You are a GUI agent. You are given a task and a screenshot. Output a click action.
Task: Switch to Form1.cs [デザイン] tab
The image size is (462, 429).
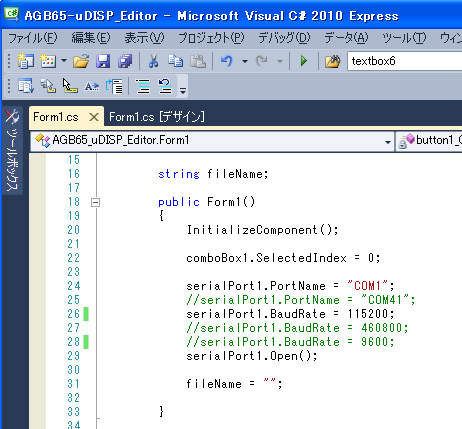point(157,117)
